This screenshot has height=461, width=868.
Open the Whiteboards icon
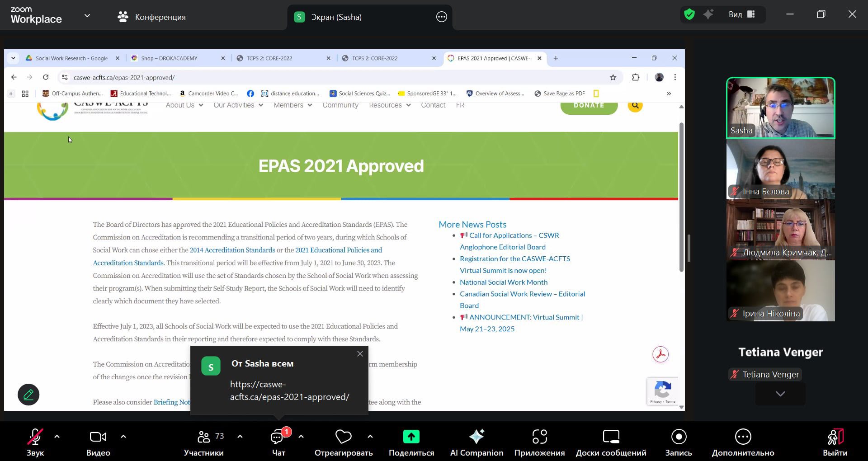pos(611,437)
